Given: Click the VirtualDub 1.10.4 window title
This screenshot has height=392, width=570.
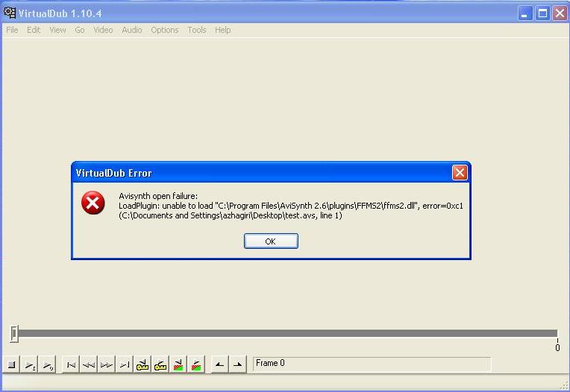Looking at the screenshot, I should point(60,14).
